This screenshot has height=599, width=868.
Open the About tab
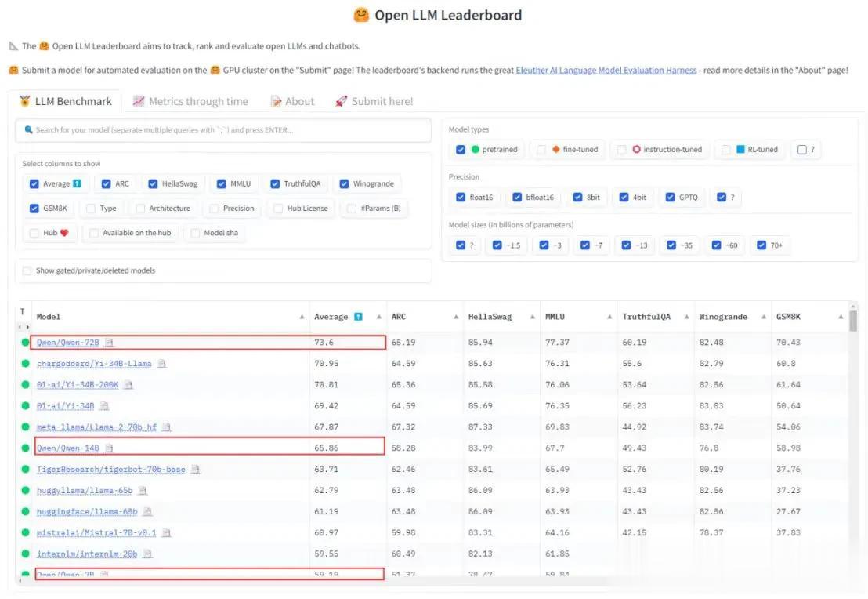[x=292, y=101]
